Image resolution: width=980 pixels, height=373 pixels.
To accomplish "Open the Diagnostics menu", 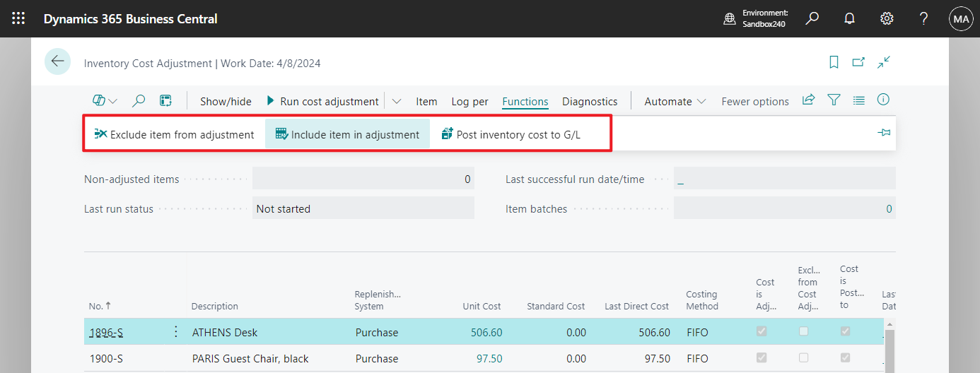I will pyautogui.click(x=590, y=101).
